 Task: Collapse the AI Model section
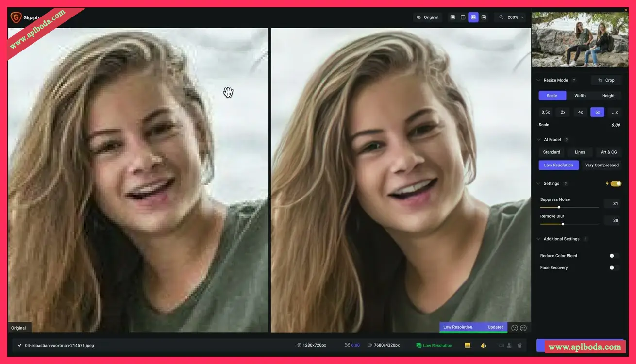[538, 140]
